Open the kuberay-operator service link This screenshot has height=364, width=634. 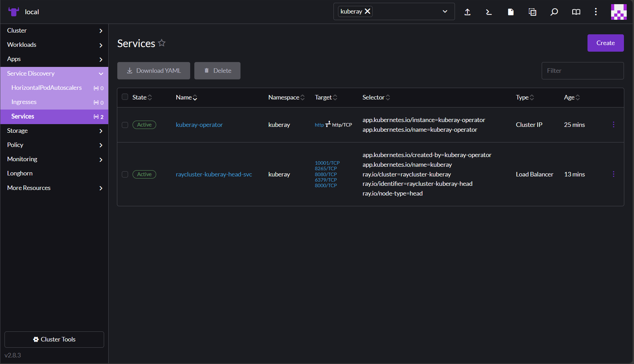click(199, 125)
